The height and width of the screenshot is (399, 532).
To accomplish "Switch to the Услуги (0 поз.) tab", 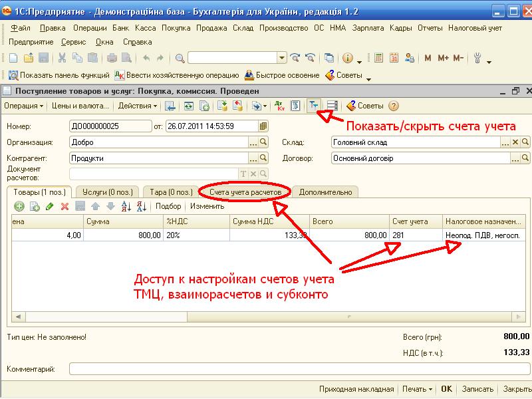I will click(x=108, y=192).
